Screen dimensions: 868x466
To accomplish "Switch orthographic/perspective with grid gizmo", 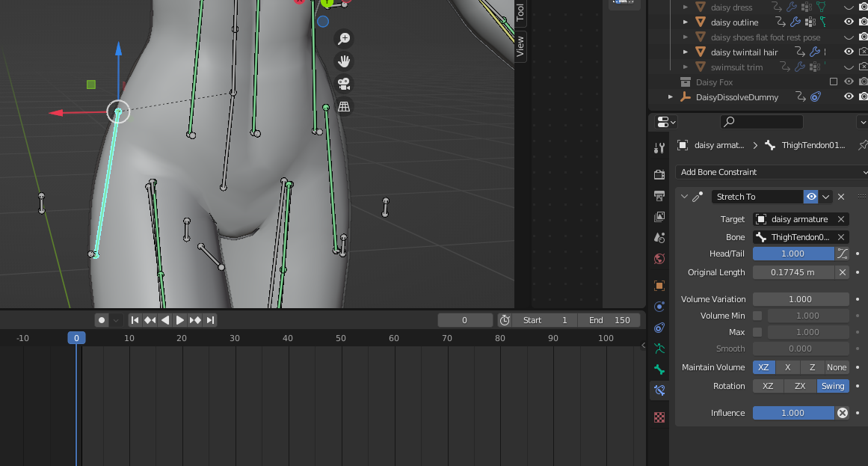I will [x=344, y=106].
